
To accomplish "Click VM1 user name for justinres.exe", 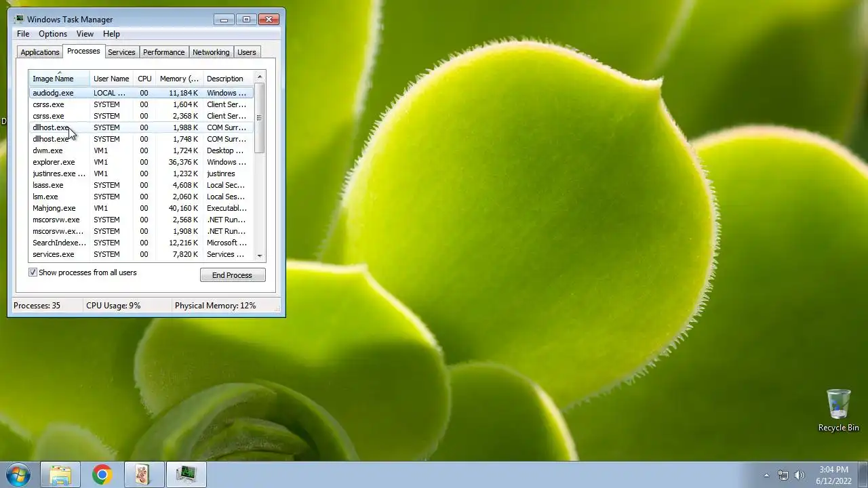I will click(100, 174).
